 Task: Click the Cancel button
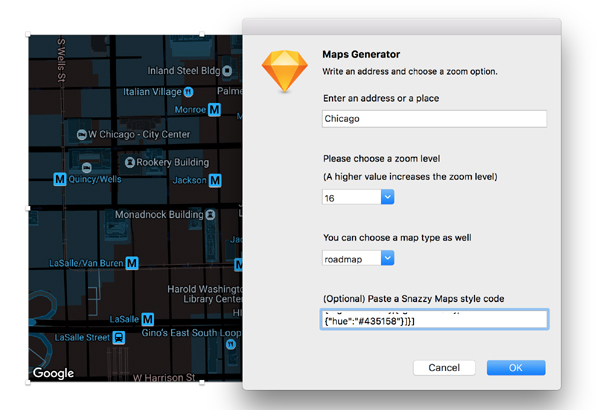(x=443, y=367)
